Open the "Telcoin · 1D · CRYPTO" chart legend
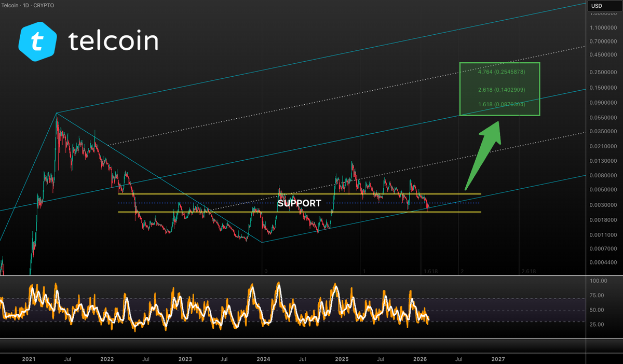The image size is (623, 364). point(27,5)
